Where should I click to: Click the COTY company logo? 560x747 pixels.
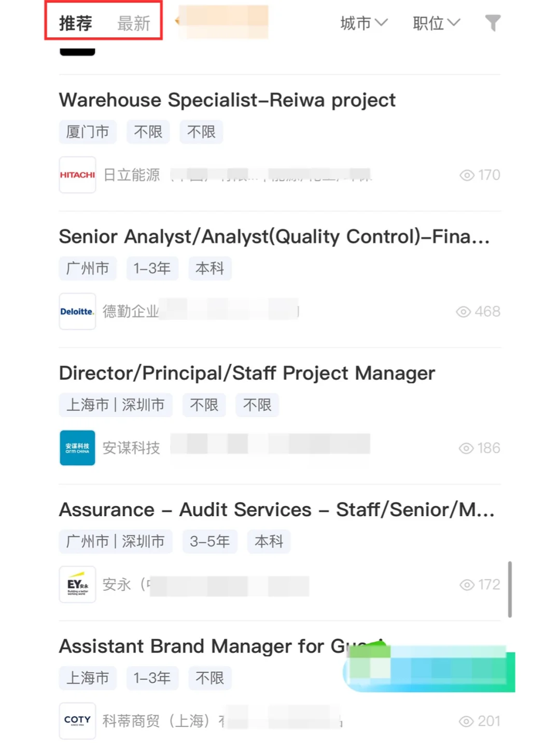coord(77,721)
